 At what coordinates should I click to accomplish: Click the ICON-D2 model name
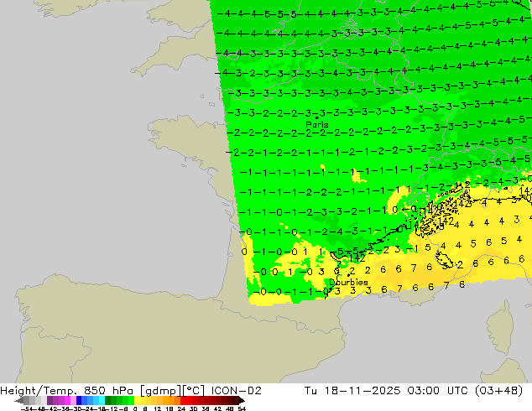pyautogui.click(x=236, y=391)
